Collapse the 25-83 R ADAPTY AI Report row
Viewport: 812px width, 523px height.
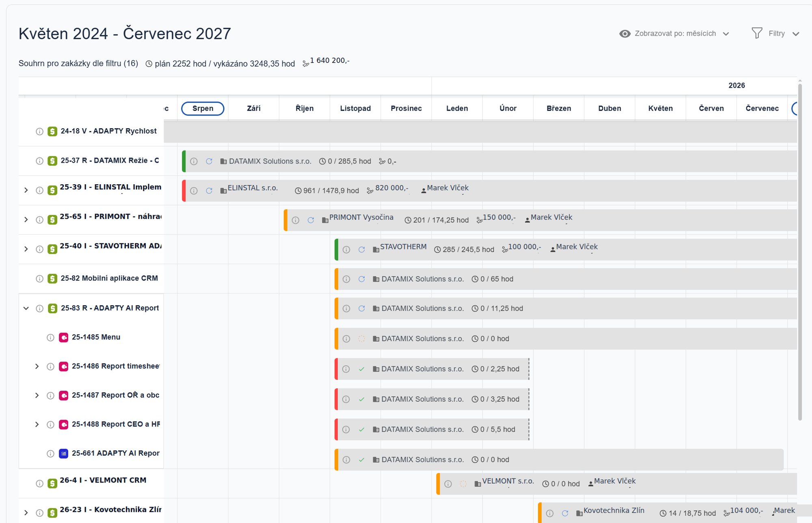26,308
